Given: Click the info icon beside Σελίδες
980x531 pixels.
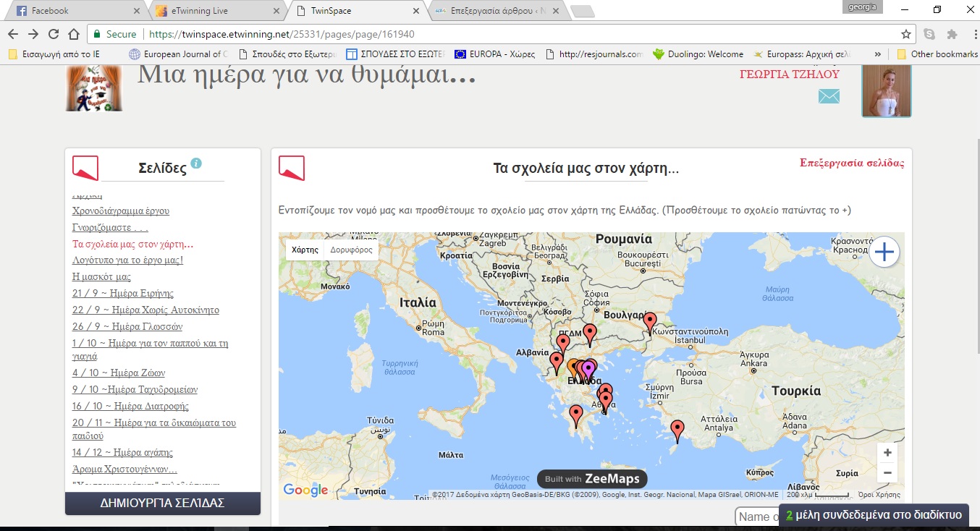Looking at the screenshot, I should point(196,163).
